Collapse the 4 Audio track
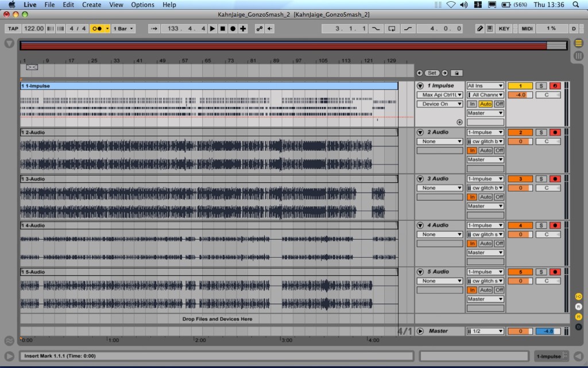The width and height of the screenshot is (588, 368). coord(420,225)
